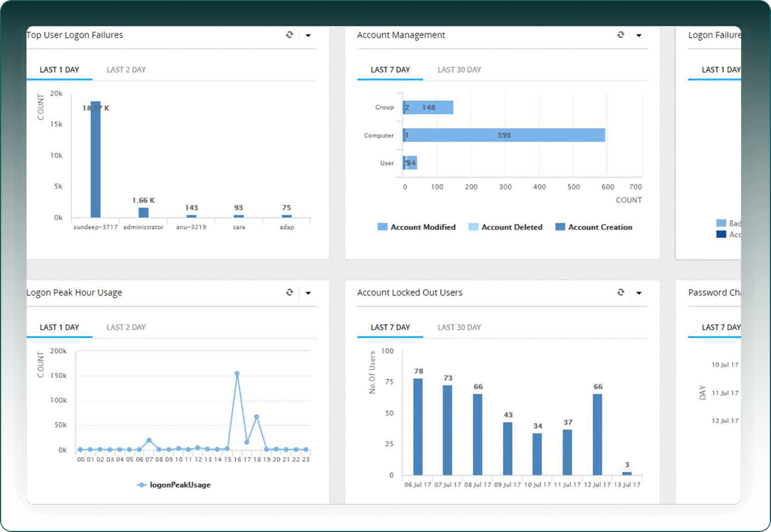Click the hour 16 peak data point
The image size is (771, 532).
pyautogui.click(x=237, y=373)
